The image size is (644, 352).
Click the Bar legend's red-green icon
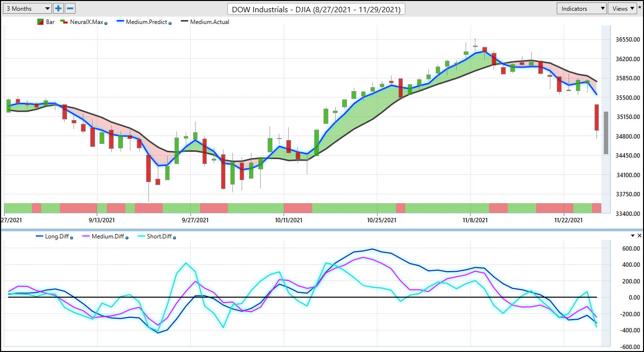(41, 22)
